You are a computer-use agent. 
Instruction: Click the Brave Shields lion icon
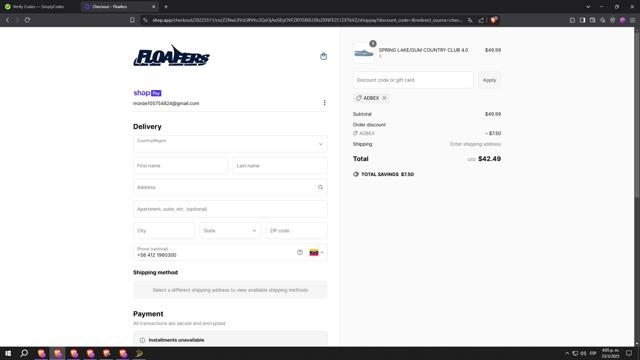493,20
